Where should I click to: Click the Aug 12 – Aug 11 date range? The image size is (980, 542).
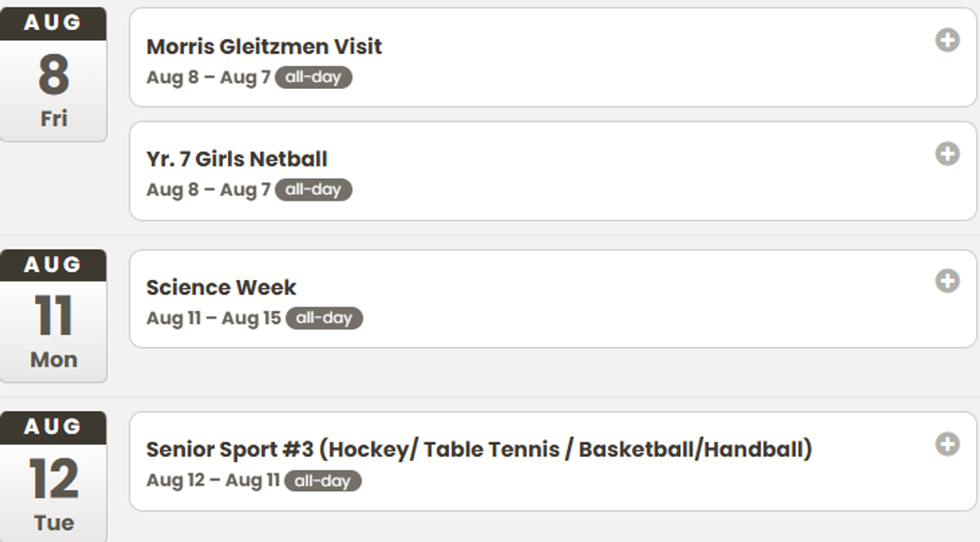tap(212, 481)
